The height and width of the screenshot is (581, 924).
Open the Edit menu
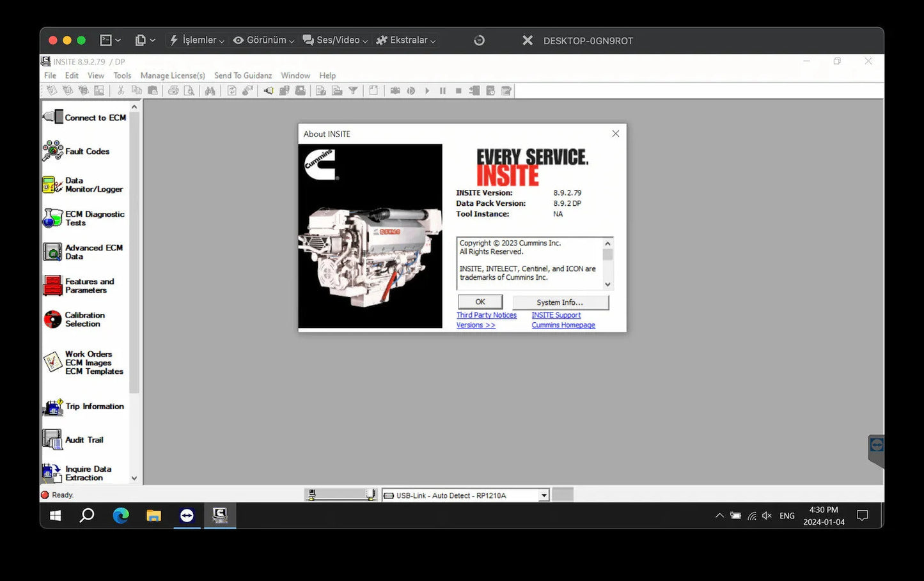(x=72, y=75)
